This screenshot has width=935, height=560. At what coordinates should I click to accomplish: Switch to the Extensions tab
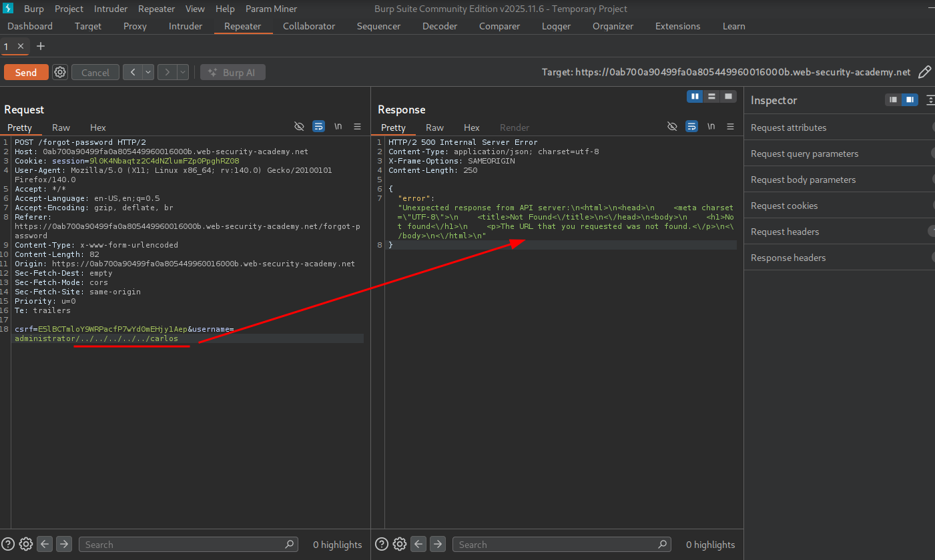point(678,26)
